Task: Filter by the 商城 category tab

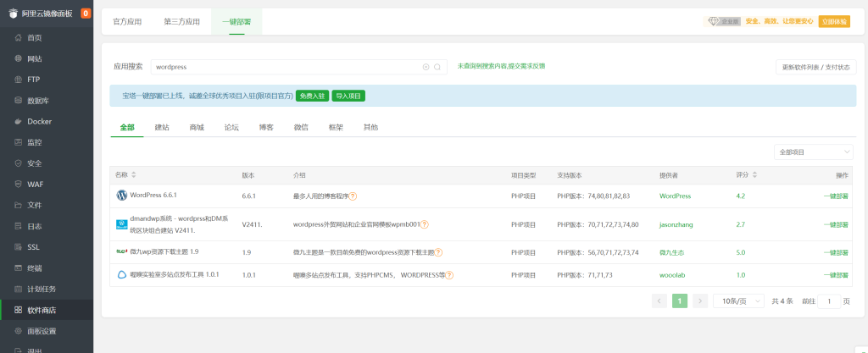Action: click(197, 127)
